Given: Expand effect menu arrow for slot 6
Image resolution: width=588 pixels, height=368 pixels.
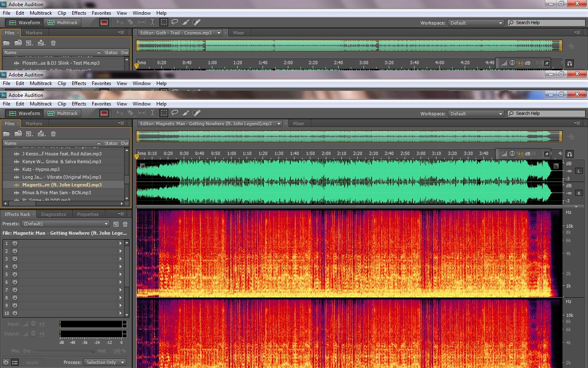Looking at the screenshot, I should click(120, 282).
